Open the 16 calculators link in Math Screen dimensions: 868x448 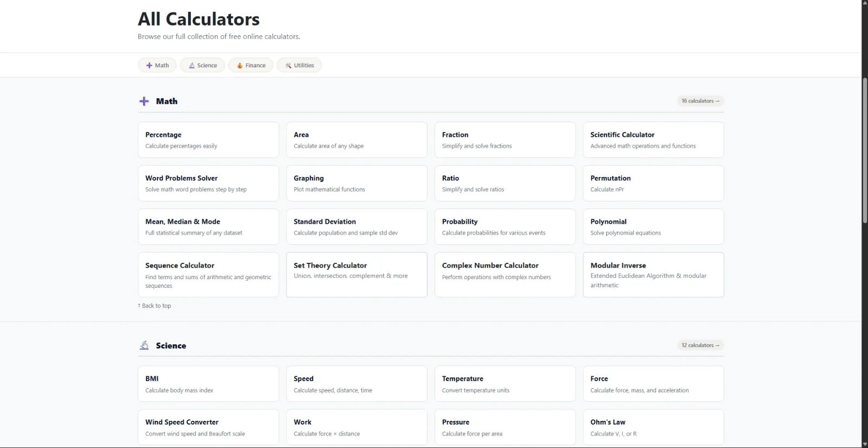(700, 101)
